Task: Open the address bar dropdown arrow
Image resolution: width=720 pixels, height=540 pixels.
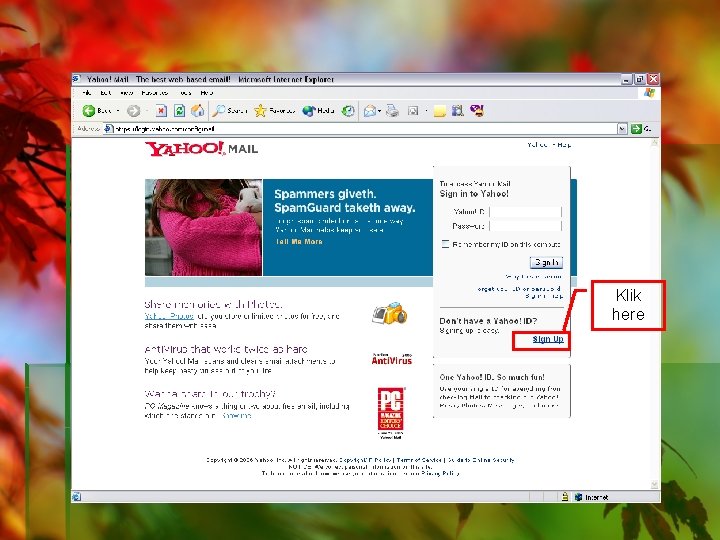Action: tap(622, 129)
